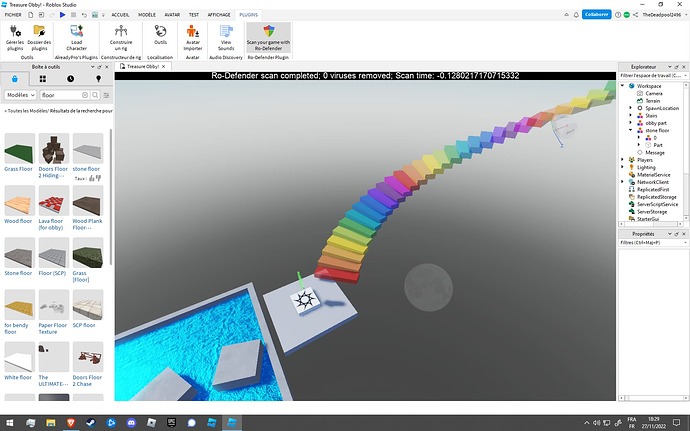Select Camera in Explorer
Viewport: 690px width, 431px height.
point(654,93)
